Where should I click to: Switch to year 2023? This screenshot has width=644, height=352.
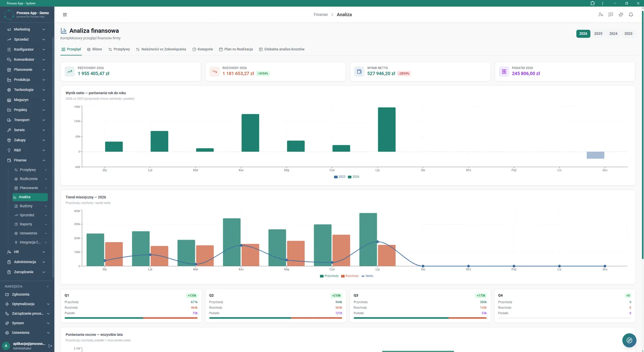(628, 33)
